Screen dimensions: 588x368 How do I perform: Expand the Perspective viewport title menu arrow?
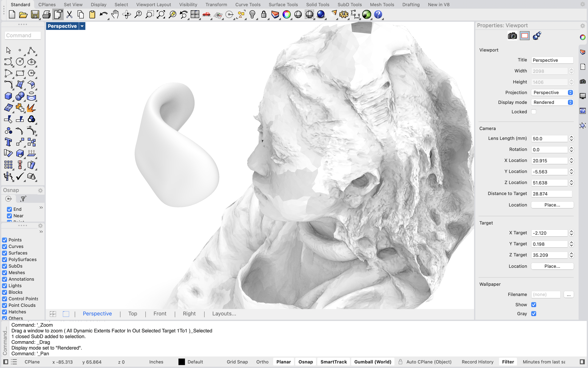82,26
